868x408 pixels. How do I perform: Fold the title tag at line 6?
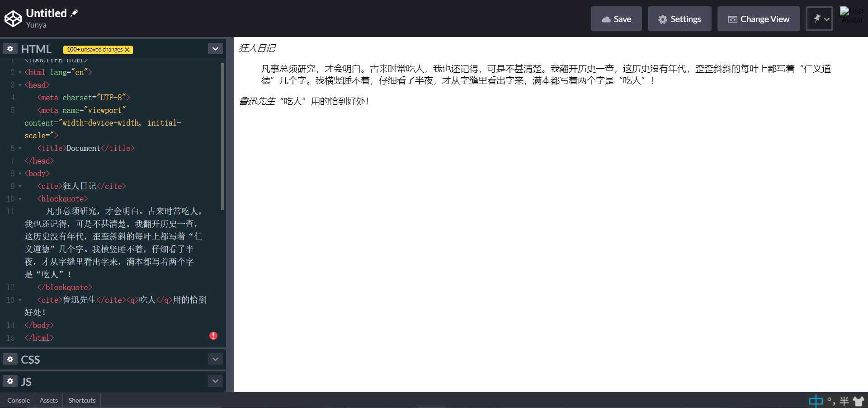pos(20,148)
